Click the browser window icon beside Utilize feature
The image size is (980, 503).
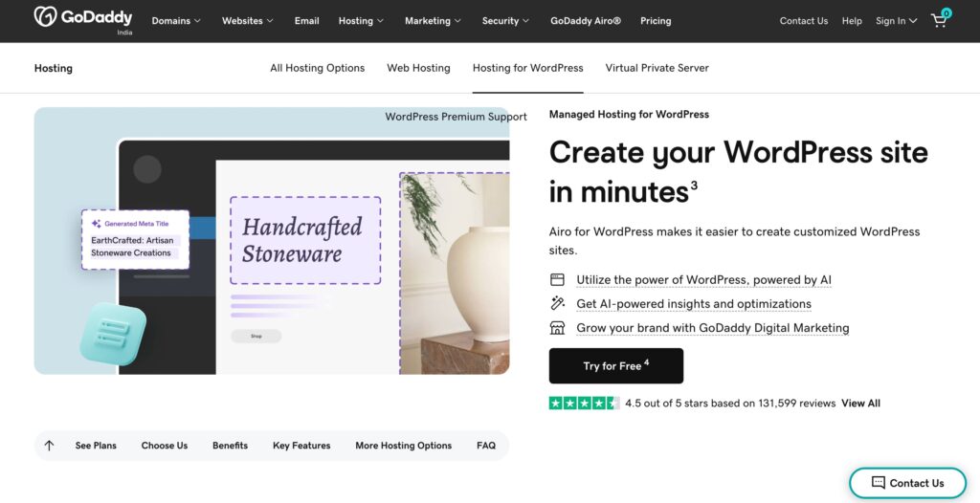557,279
